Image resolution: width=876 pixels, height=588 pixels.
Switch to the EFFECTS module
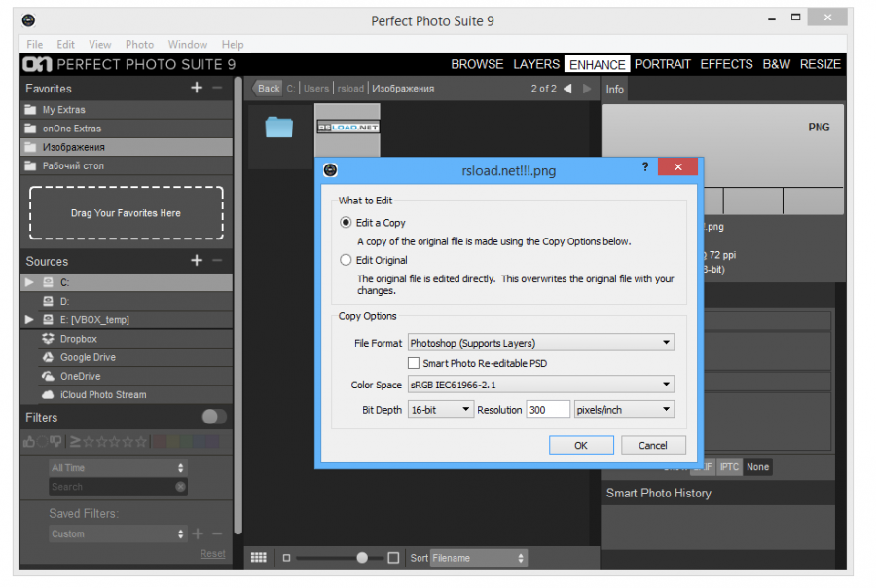(726, 64)
